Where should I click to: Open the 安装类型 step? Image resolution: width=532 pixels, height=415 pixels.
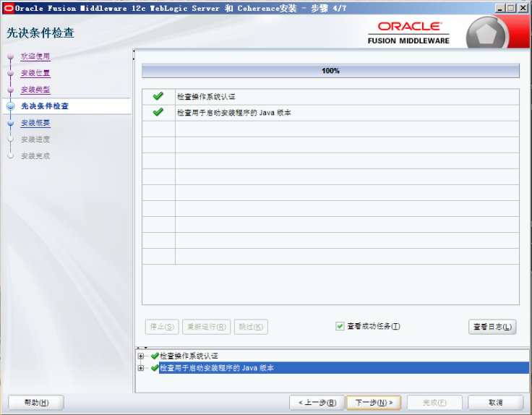click(x=35, y=90)
